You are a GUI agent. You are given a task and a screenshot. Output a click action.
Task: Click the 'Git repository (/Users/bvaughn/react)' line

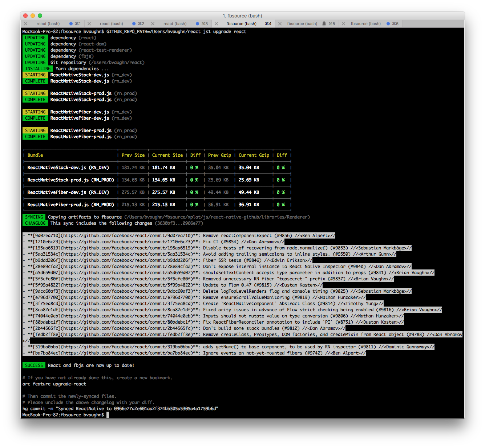[x=97, y=63]
